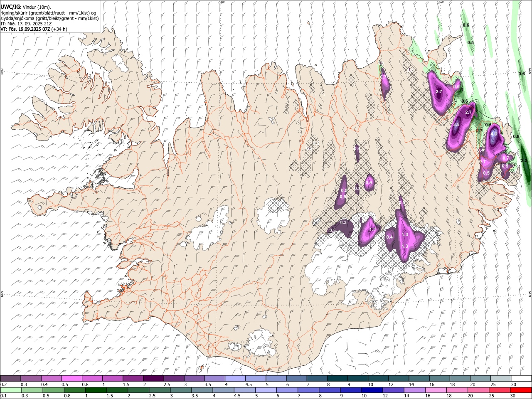Pick the bright pink 0.5 snow legend swatch
Image resolution: width=532 pixels, height=399 pixels.
71,379
